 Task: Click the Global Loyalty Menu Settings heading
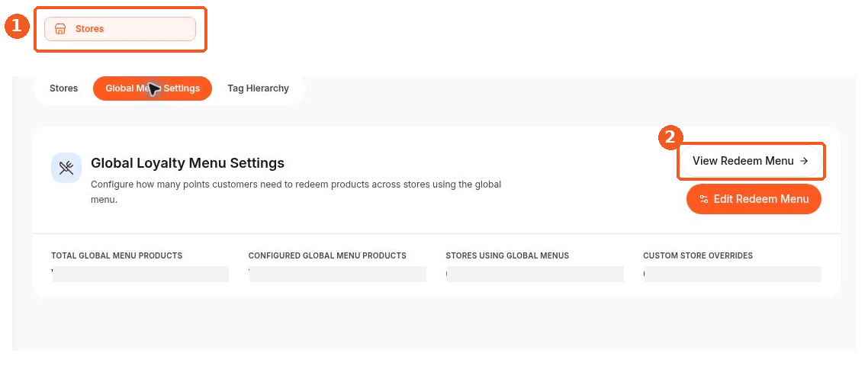[x=188, y=163]
